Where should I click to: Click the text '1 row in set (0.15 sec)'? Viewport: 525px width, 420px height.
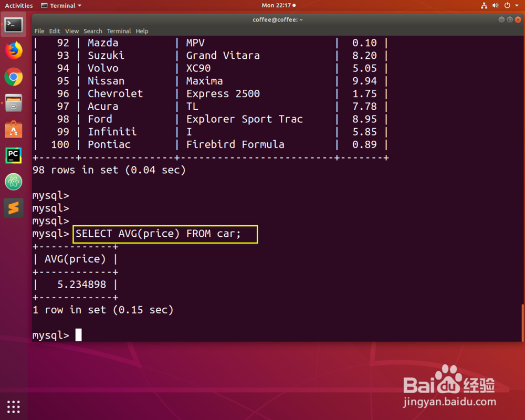coord(103,310)
